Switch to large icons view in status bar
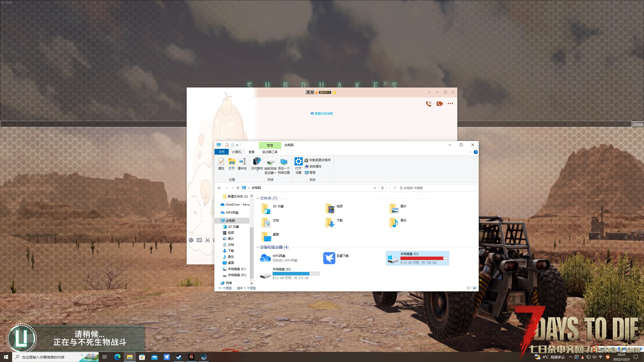644x362 pixels. 475,288
